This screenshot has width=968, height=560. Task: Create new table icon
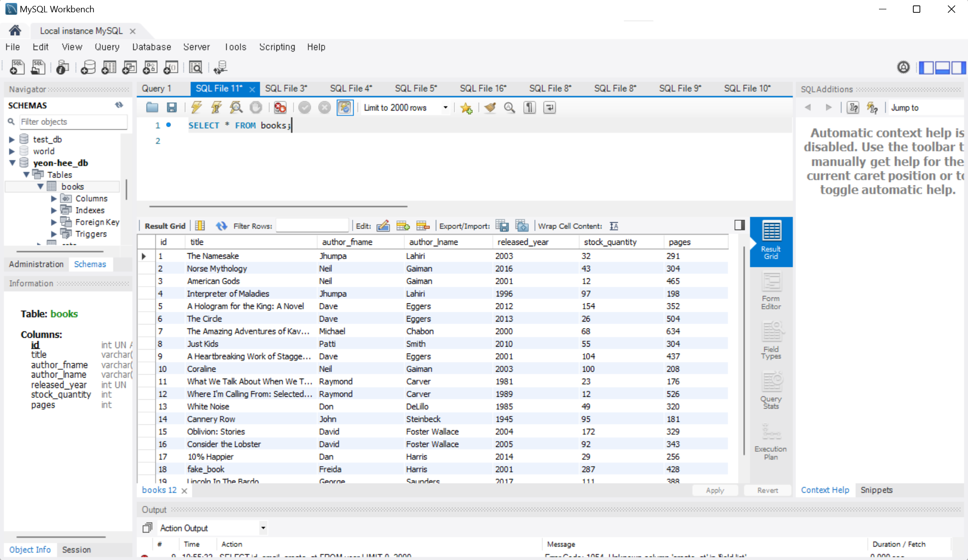[x=109, y=67]
